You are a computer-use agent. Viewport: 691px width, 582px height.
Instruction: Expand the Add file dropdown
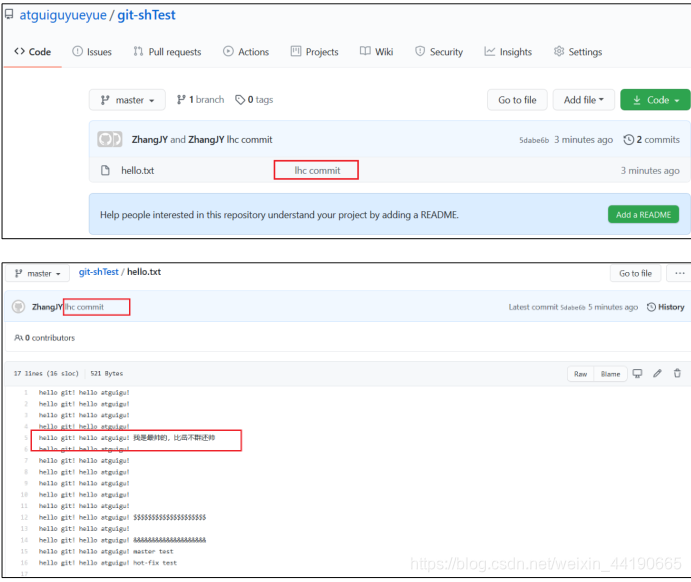tap(583, 100)
